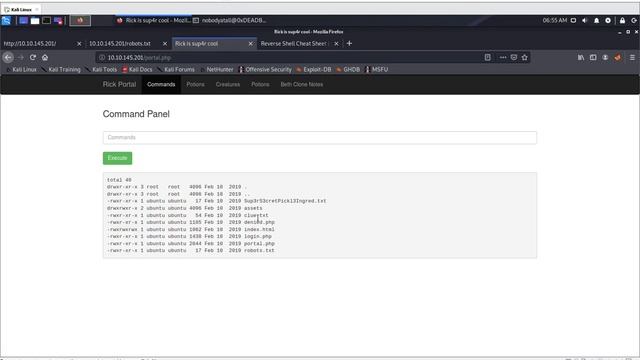This screenshot has height=360, width=640.
Task: Open the MSFU bookmark
Action: [x=376, y=69]
